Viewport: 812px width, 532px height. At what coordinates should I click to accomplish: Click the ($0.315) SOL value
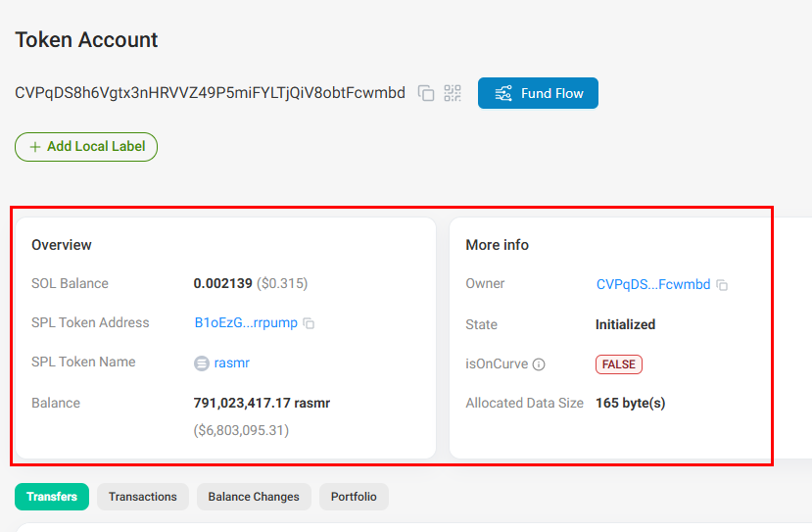(282, 283)
